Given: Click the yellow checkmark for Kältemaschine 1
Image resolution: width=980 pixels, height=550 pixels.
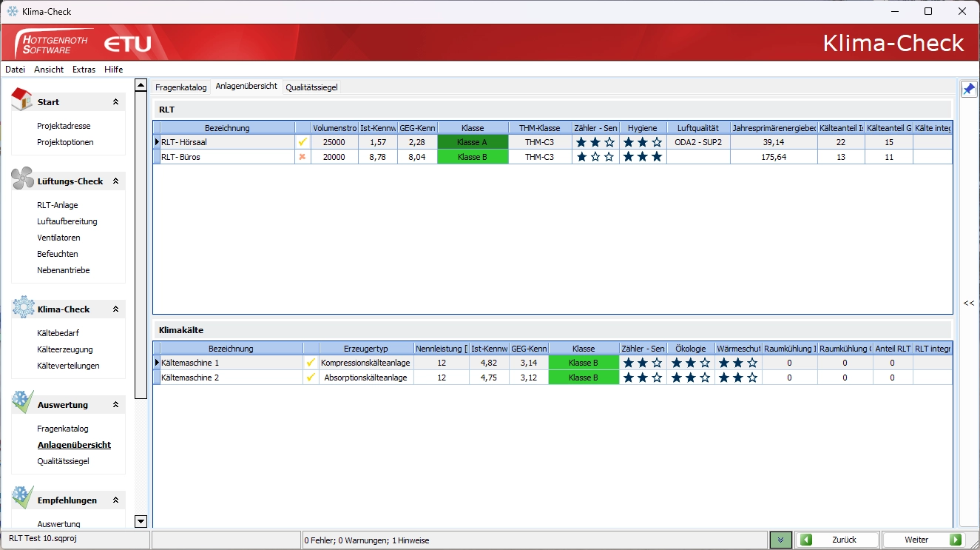Looking at the screenshot, I should (x=311, y=363).
